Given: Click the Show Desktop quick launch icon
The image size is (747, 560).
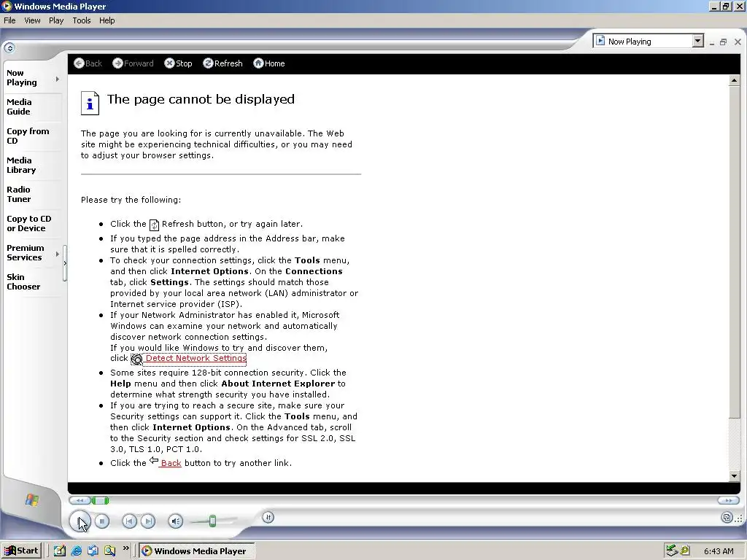Looking at the screenshot, I should tap(60, 551).
